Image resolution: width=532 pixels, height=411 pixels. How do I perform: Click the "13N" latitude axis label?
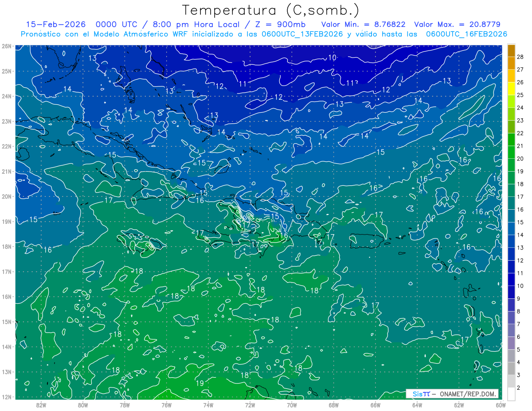7,372
